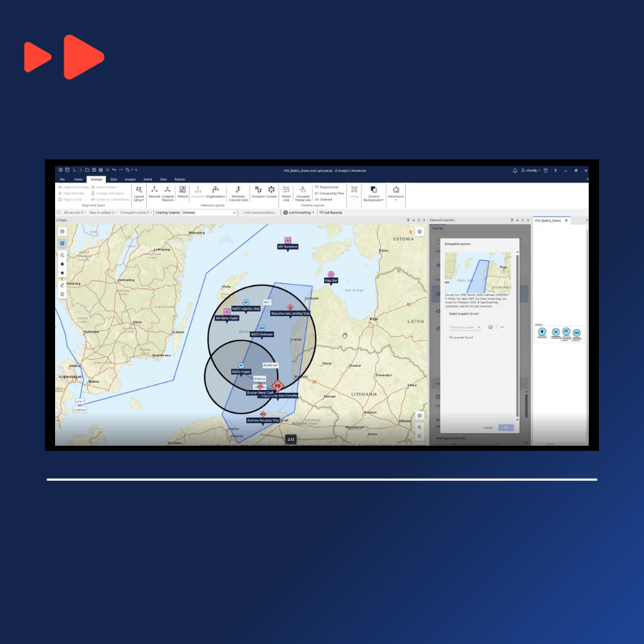644x644 pixels.
Task: Apply the Compact Peacock layout
Action: [x=167, y=192]
